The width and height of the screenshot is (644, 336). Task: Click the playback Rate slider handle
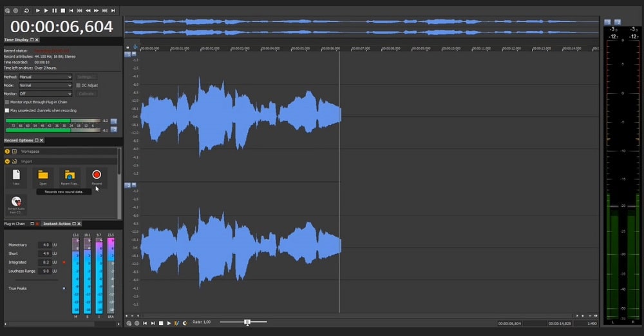click(x=247, y=322)
